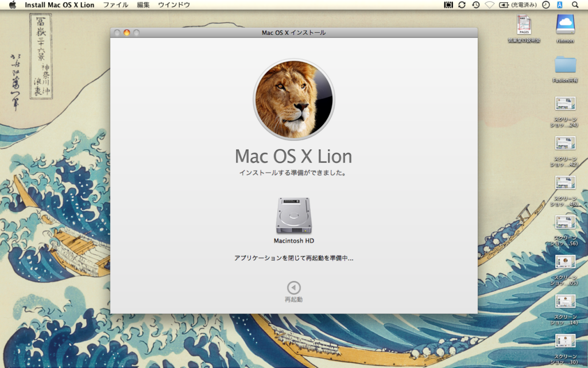This screenshot has height=368, width=588.
Task: Open the Wi-Fi status menu
Action: tap(490, 5)
